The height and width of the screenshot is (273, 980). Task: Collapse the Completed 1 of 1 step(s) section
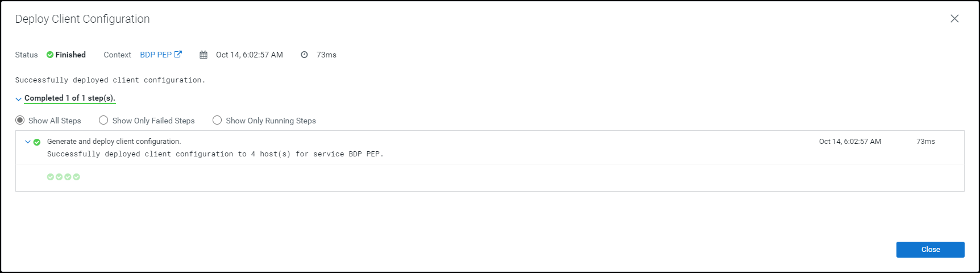click(x=18, y=99)
